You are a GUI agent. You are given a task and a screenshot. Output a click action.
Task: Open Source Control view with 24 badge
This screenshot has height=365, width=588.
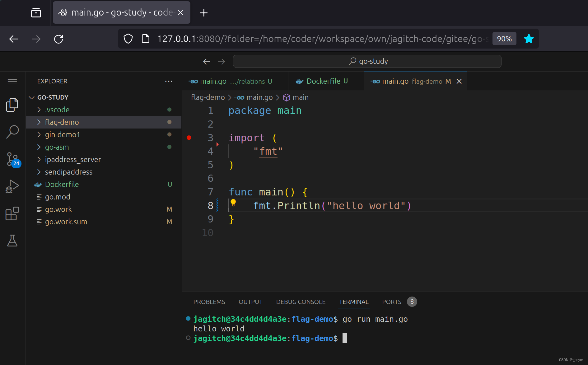click(x=13, y=160)
